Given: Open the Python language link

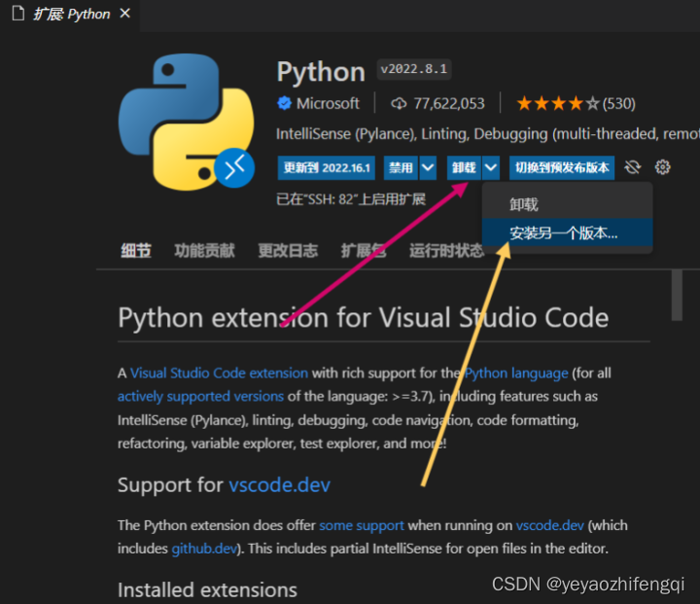Looking at the screenshot, I should pos(516,373).
